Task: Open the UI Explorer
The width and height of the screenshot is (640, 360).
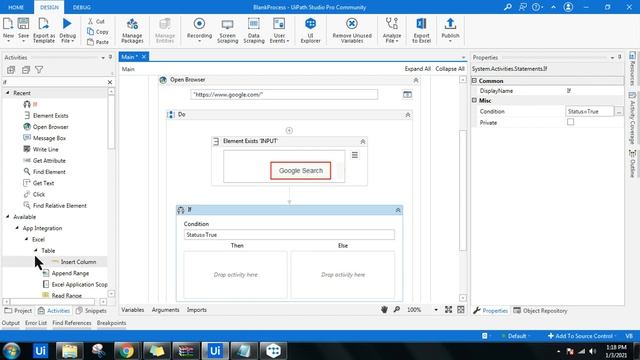Action: point(310,31)
